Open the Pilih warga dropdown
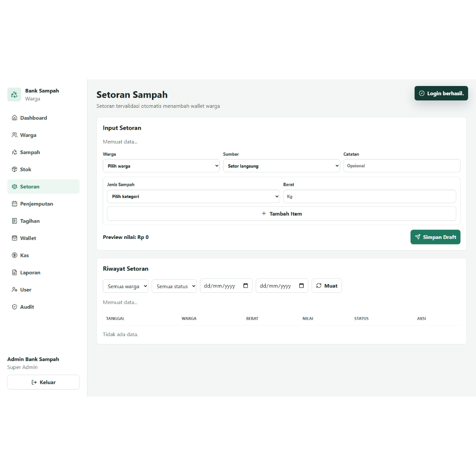This screenshot has width=476, height=476. pos(161,166)
